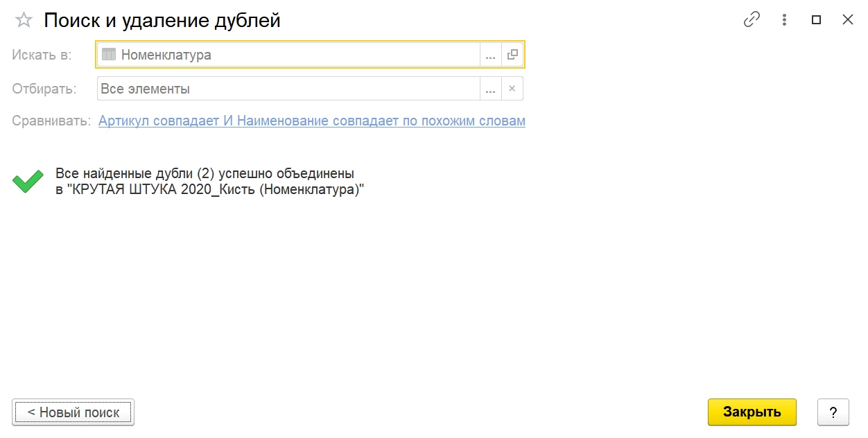This screenshot has height=438, width=868.
Task: Click the Искать в label
Action: (42, 55)
